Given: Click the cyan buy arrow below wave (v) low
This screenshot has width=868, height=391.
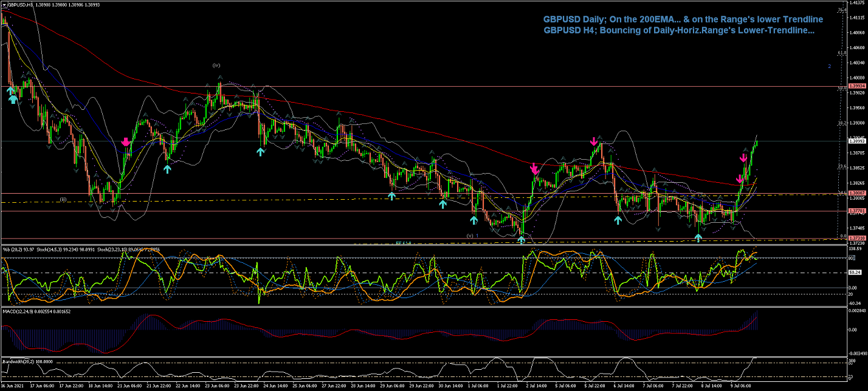Looking at the screenshot, I should [522, 240].
